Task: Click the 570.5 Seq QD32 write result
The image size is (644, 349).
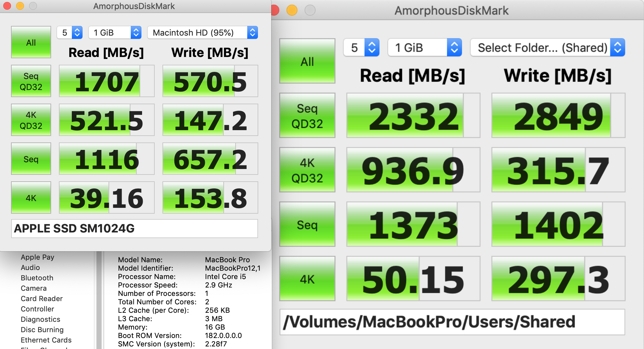Action: point(210,81)
